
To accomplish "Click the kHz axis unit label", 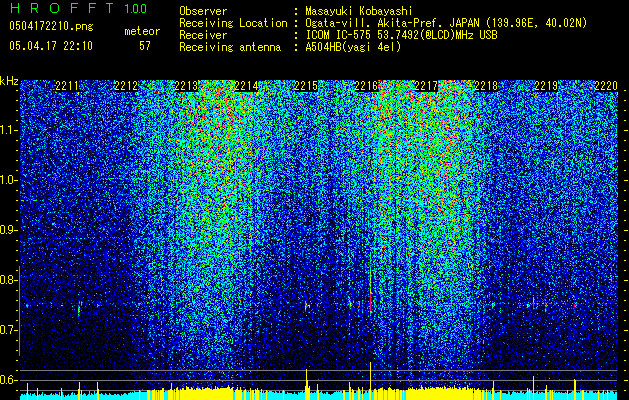I will click(9, 81).
